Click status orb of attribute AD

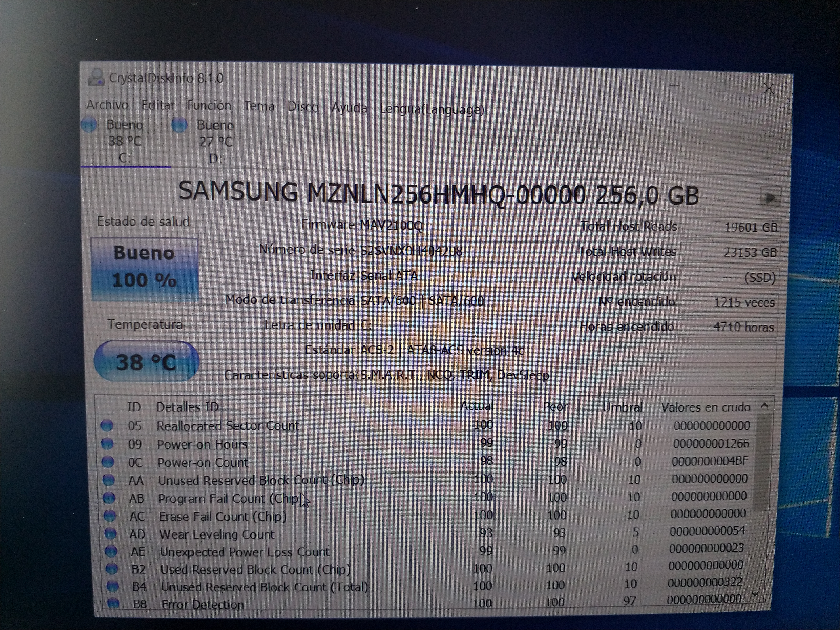click(110, 533)
